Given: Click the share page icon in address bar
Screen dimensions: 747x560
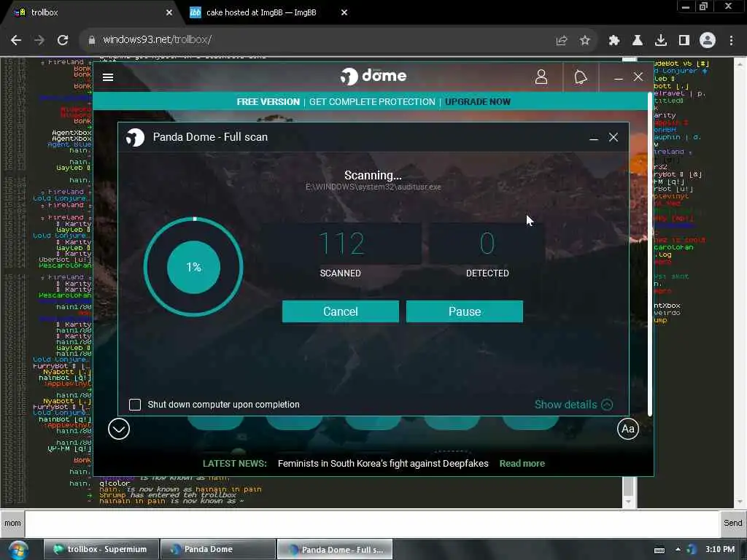Looking at the screenshot, I should pyautogui.click(x=562, y=41).
